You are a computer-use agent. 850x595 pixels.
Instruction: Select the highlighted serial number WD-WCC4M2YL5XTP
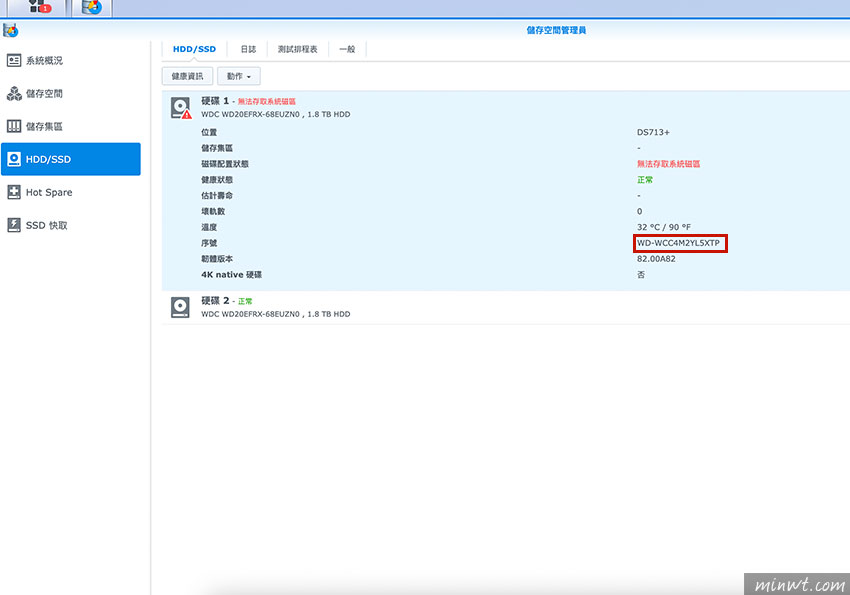pyautogui.click(x=680, y=243)
